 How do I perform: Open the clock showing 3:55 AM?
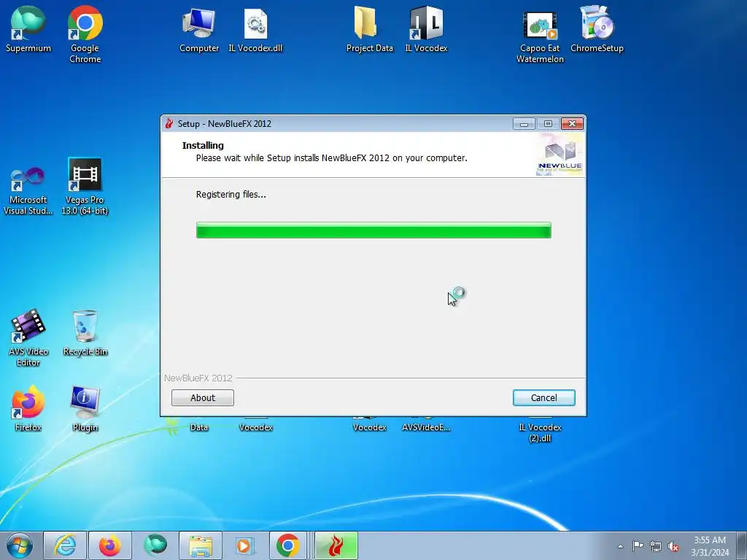tap(710, 546)
